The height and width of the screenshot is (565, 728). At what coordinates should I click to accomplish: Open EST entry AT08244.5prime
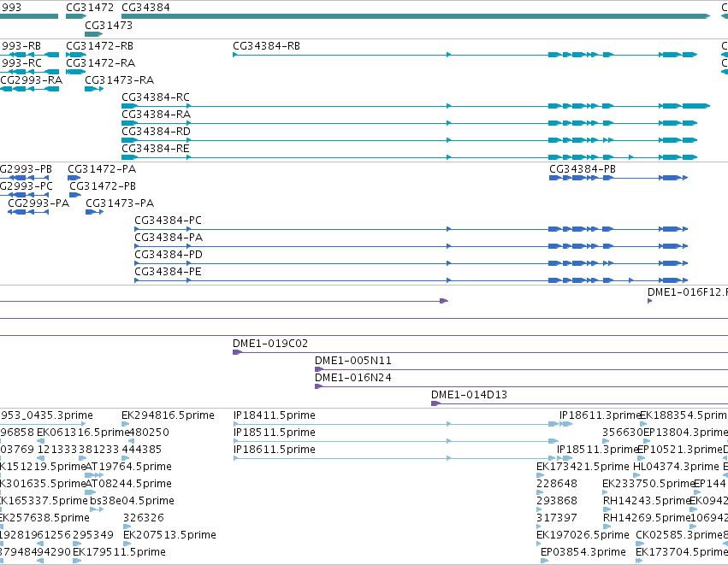(128, 485)
